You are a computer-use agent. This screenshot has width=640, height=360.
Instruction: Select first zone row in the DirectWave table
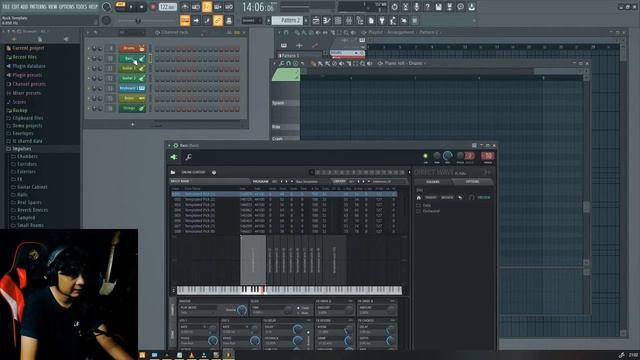284,194
